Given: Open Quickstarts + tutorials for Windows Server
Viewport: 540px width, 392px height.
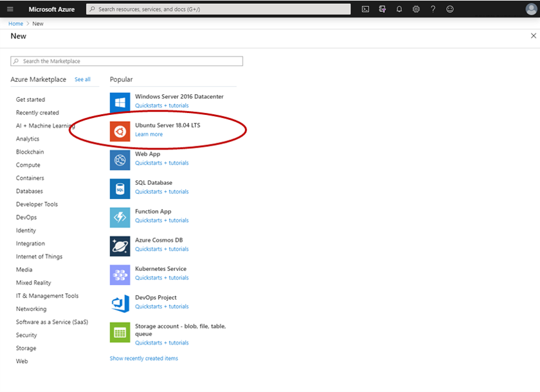Looking at the screenshot, I should click(162, 106).
